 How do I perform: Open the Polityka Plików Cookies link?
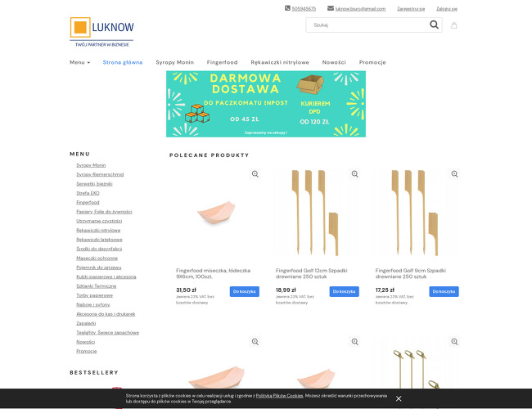click(279, 396)
